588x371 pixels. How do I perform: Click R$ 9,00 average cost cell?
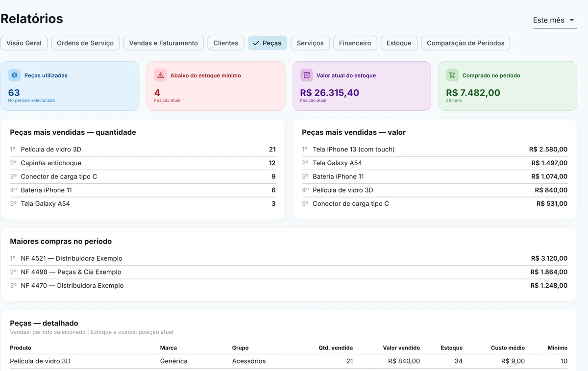[513, 361]
